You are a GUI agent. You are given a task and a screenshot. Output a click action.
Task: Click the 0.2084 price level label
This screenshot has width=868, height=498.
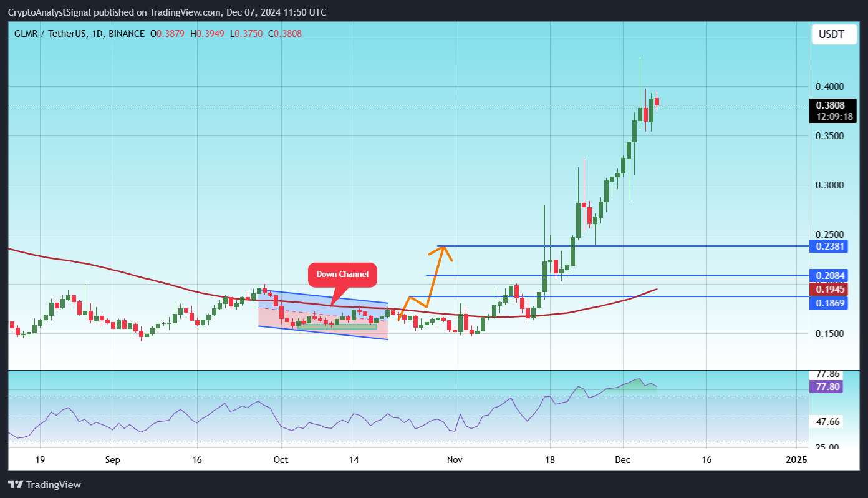pyautogui.click(x=827, y=275)
